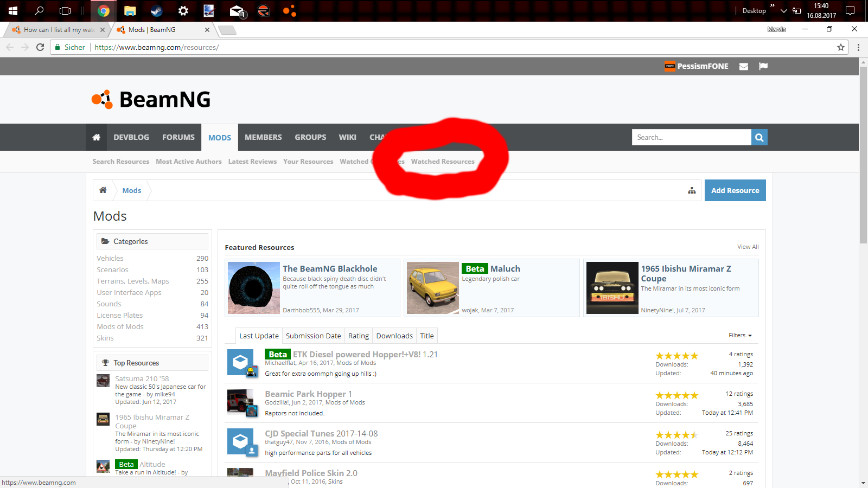Open category sitemap icon near Add Resource
868x488 pixels.
coord(692,190)
